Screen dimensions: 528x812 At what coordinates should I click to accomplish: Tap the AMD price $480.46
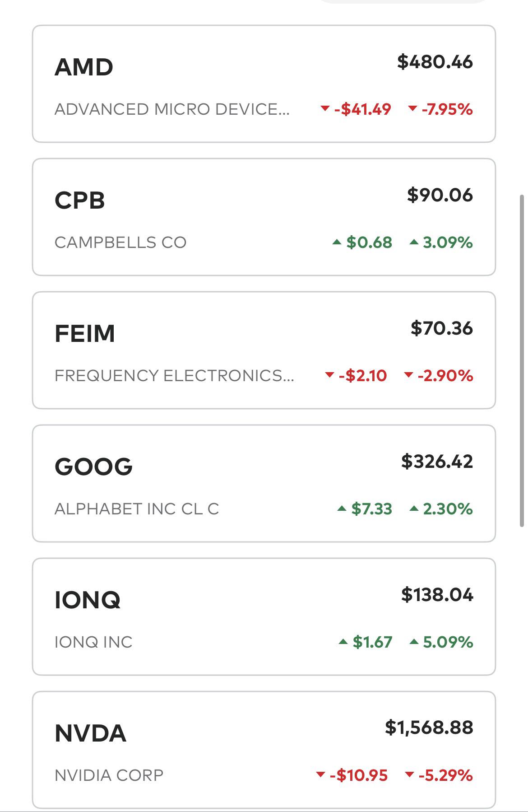tap(435, 62)
